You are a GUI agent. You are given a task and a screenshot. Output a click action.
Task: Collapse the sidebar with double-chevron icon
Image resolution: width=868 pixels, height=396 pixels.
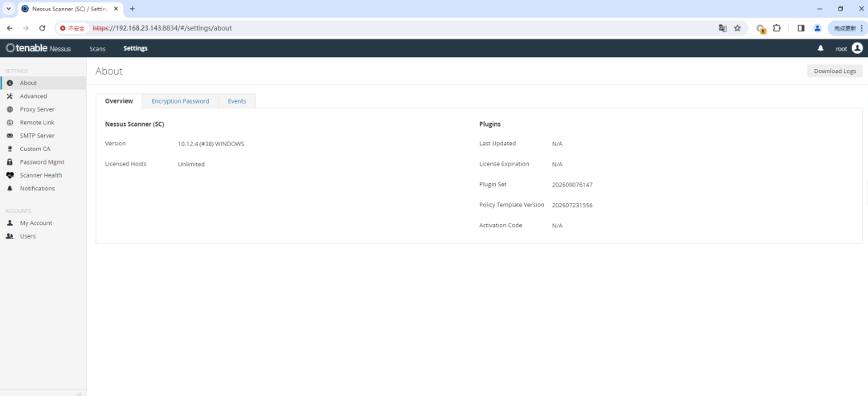[x=79, y=394]
